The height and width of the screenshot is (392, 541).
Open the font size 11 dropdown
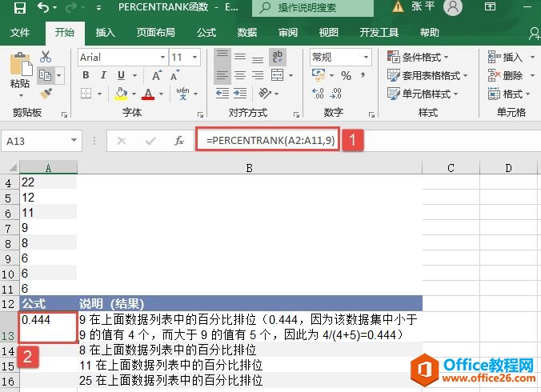(195, 57)
